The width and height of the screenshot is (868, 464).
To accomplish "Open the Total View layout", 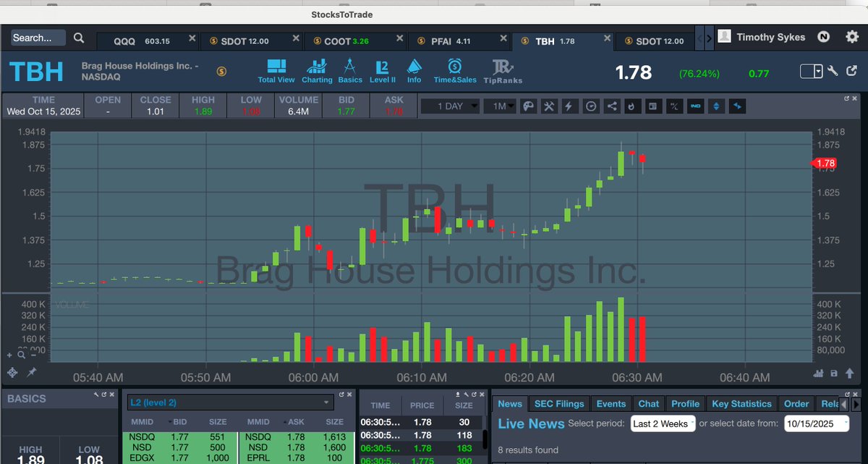I will tap(276, 71).
